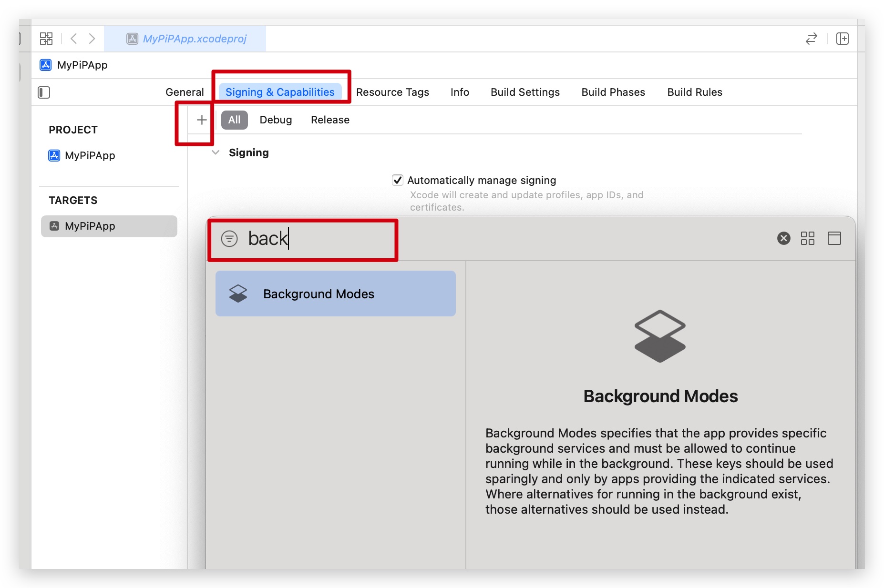Image resolution: width=884 pixels, height=588 pixels.
Task: Select the Debug configuration filter
Action: [x=276, y=120]
